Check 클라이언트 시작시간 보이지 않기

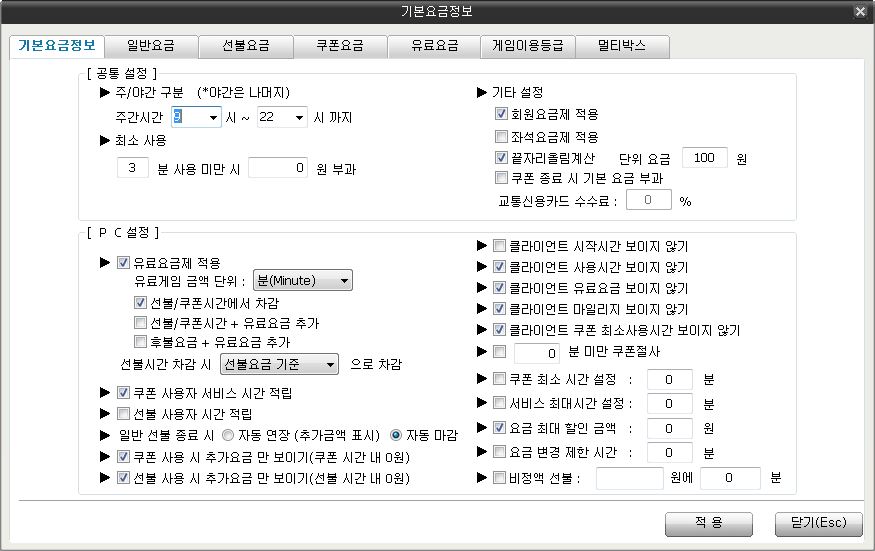[x=500, y=246]
